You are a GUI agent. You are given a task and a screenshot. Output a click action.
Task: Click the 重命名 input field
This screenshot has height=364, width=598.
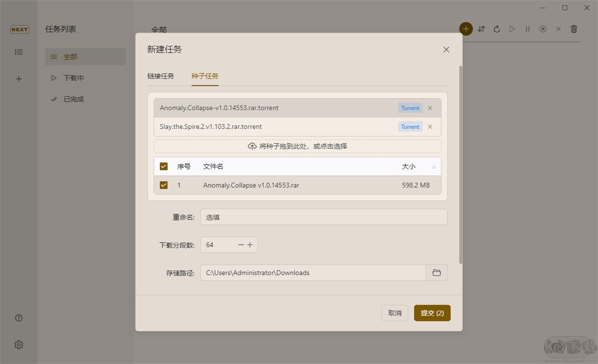[324, 217]
